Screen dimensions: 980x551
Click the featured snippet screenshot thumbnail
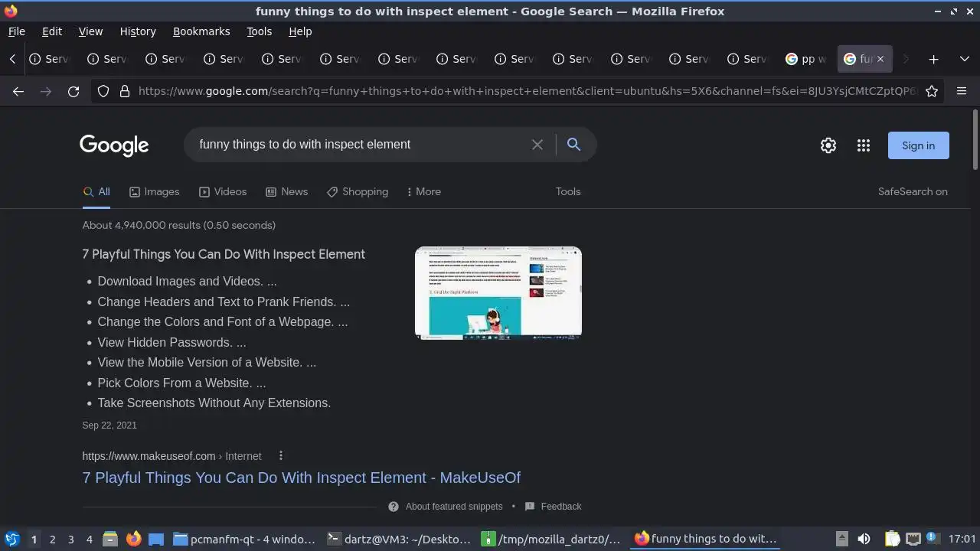(498, 292)
